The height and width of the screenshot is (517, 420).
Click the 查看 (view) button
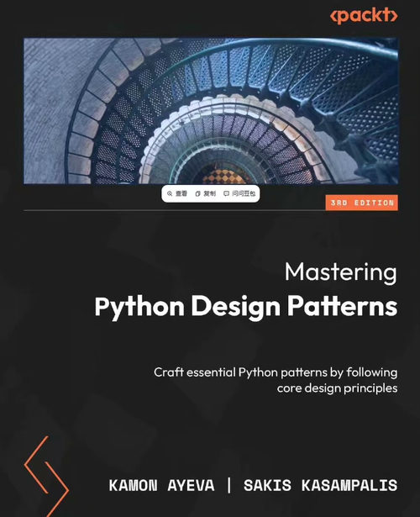pos(177,193)
